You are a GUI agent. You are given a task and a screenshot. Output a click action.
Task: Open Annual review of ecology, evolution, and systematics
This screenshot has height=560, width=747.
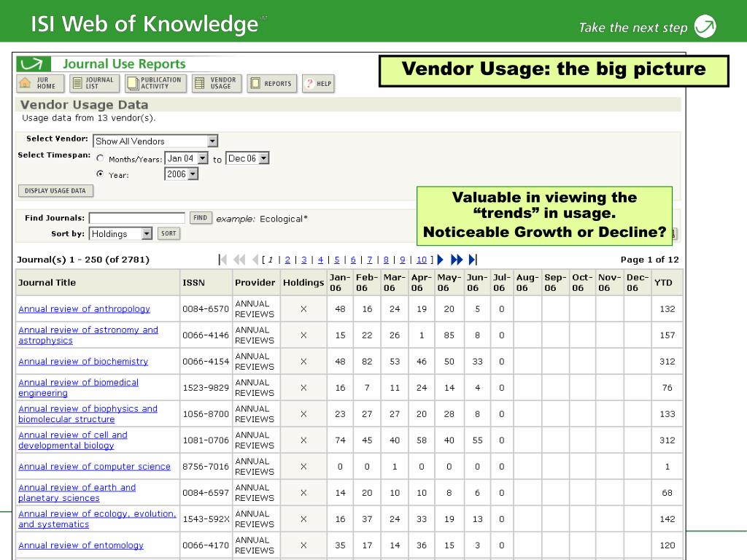[97, 518]
